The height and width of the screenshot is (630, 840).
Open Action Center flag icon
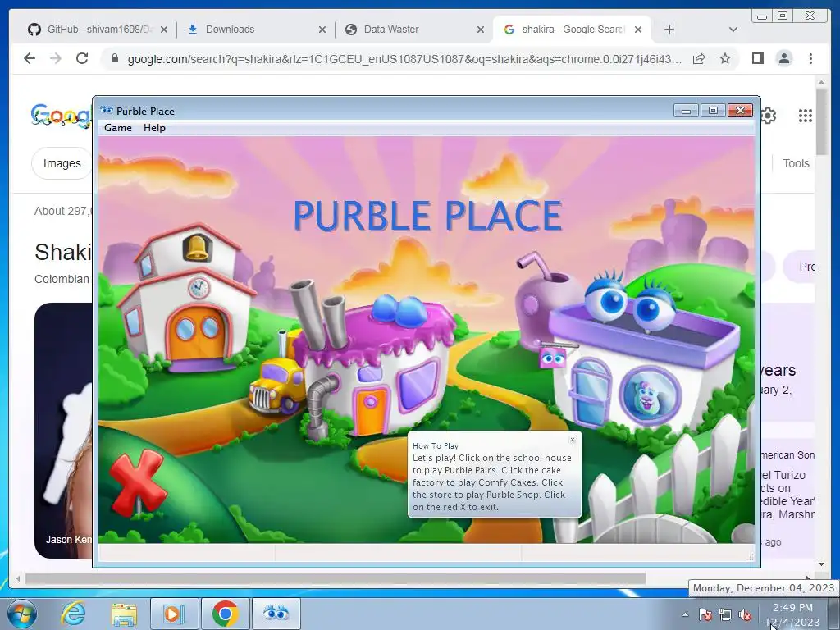(x=705, y=614)
